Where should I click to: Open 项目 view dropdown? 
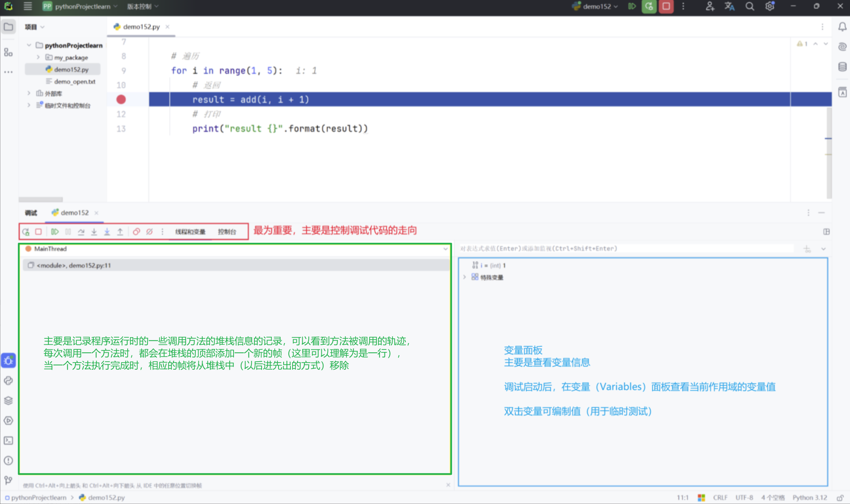click(34, 27)
